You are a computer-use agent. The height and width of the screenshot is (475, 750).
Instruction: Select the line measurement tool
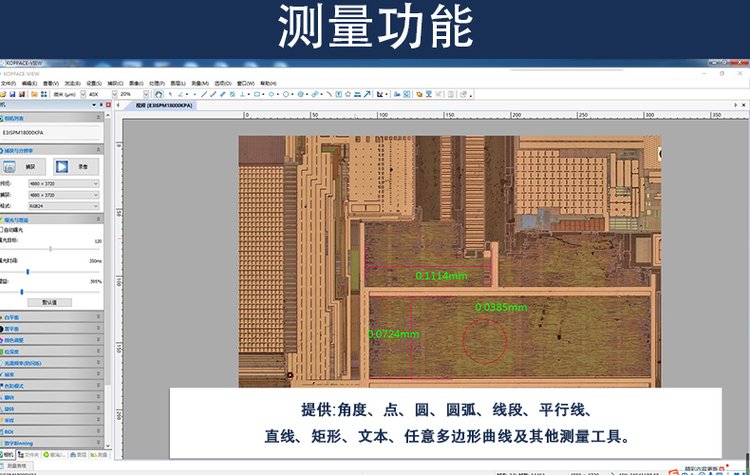pyautogui.click(x=204, y=94)
